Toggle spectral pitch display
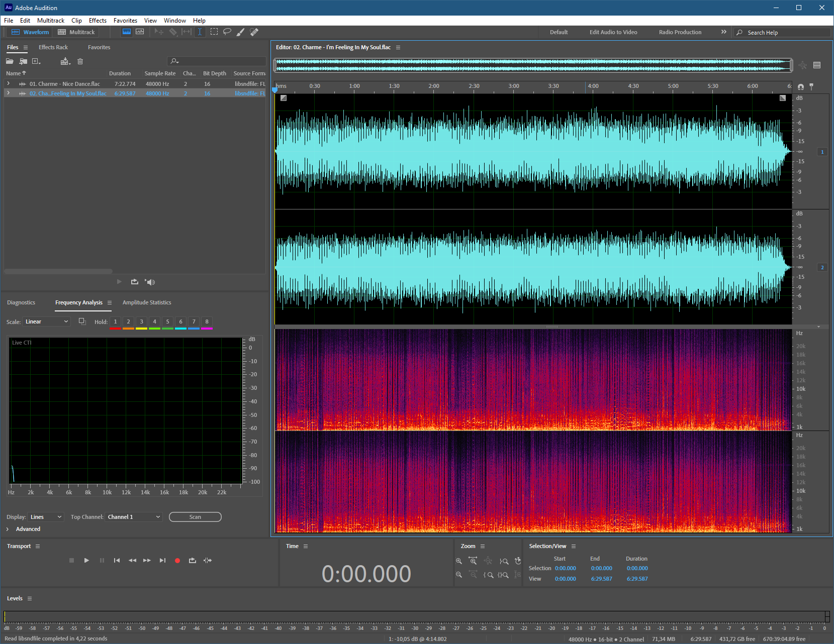The image size is (834, 644). 140,32
